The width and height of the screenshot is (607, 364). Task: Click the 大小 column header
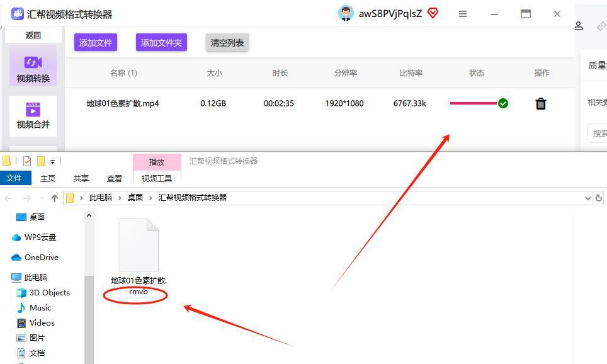click(x=215, y=73)
